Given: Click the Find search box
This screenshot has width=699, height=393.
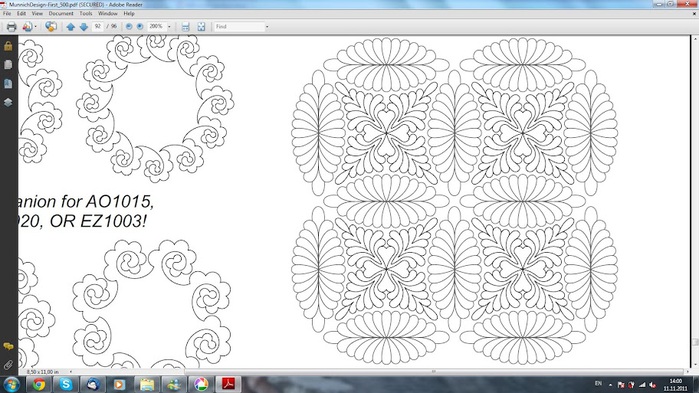Looking at the screenshot, I should (x=239, y=27).
